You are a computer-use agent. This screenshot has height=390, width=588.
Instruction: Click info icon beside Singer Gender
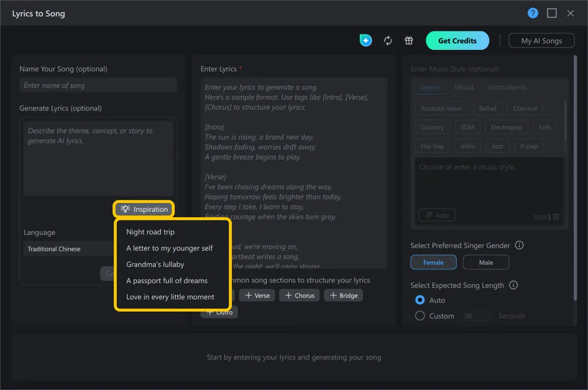click(519, 246)
